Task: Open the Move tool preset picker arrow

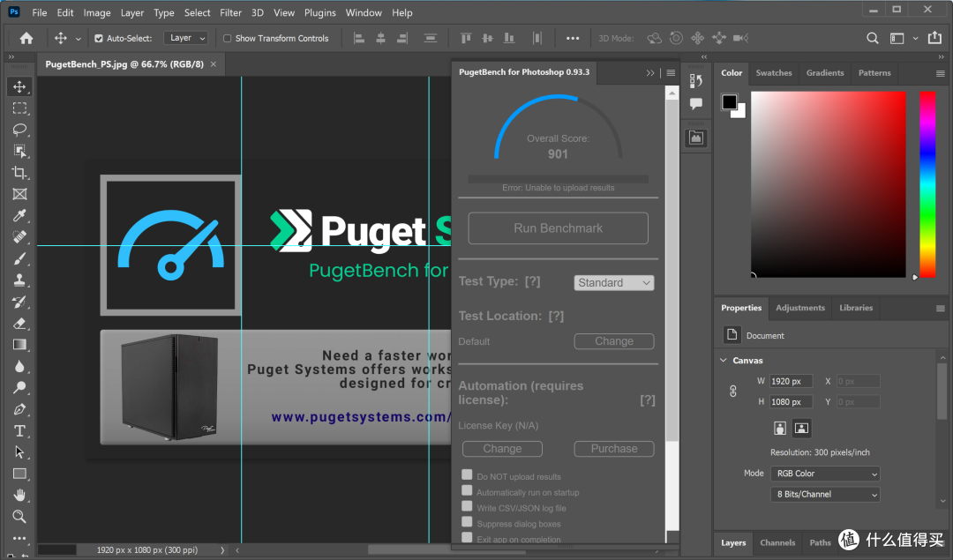Action: [x=78, y=39]
